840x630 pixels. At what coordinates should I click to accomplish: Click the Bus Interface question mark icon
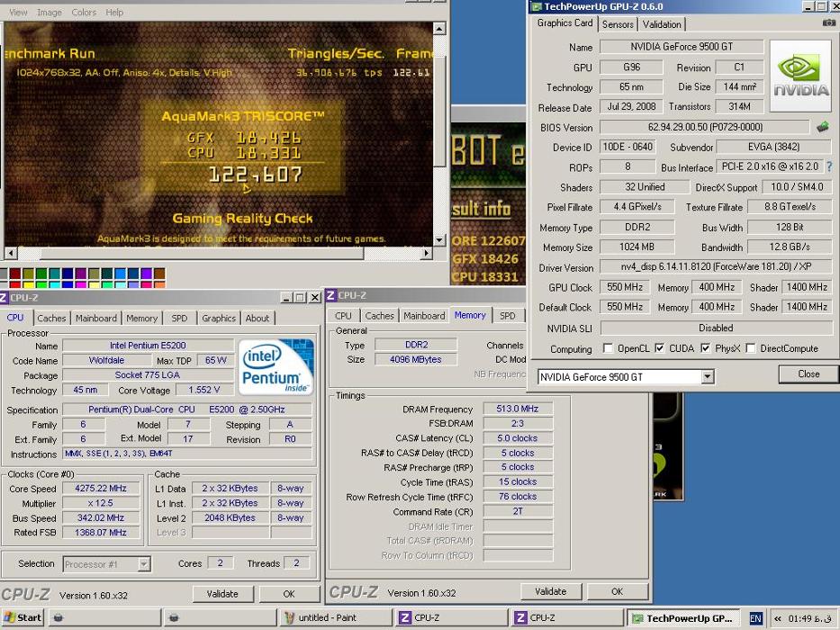(829, 166)
